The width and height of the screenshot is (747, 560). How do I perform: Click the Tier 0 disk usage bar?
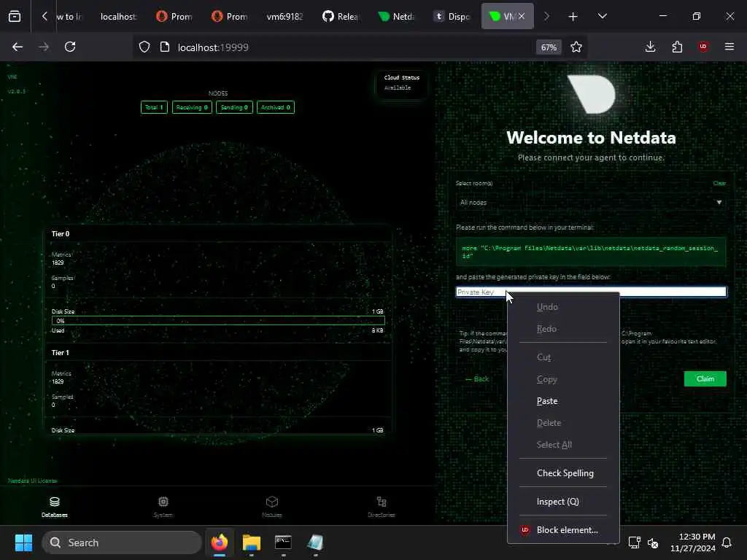point(218,321)
